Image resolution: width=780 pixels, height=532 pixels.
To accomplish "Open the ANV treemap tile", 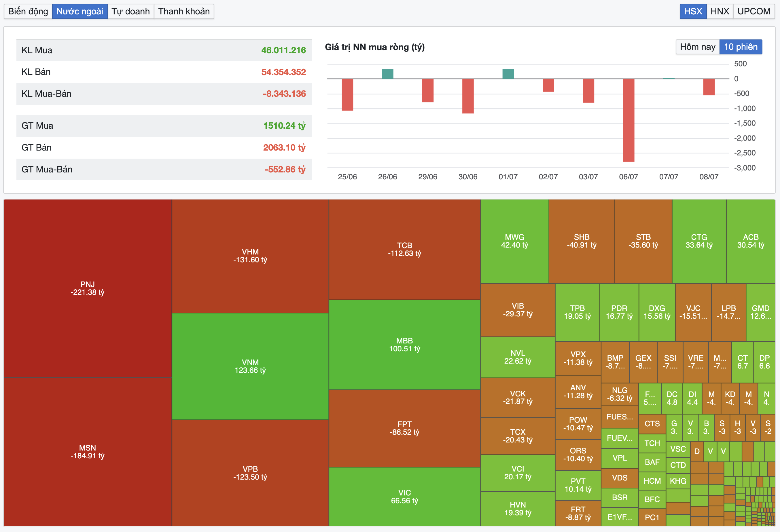I will (578, 392).
